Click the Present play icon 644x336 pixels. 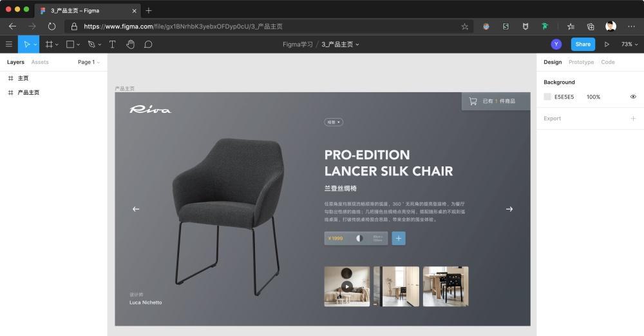[607, 44]
